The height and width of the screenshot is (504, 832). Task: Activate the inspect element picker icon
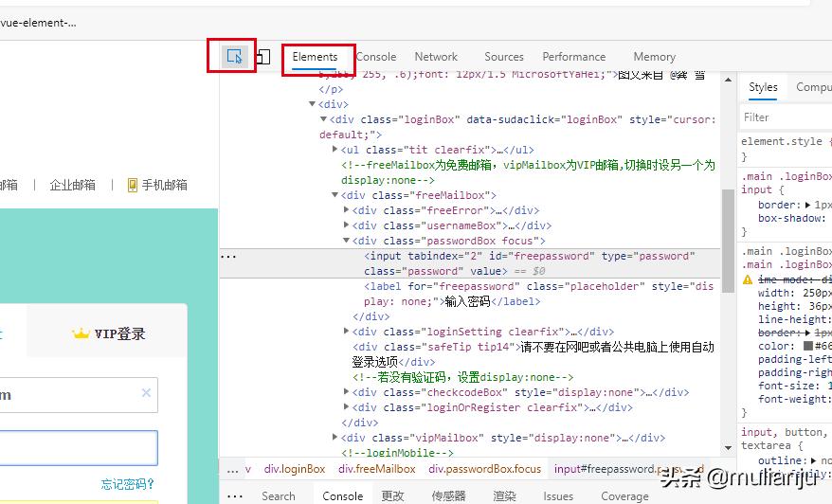[x=234, y=56]
